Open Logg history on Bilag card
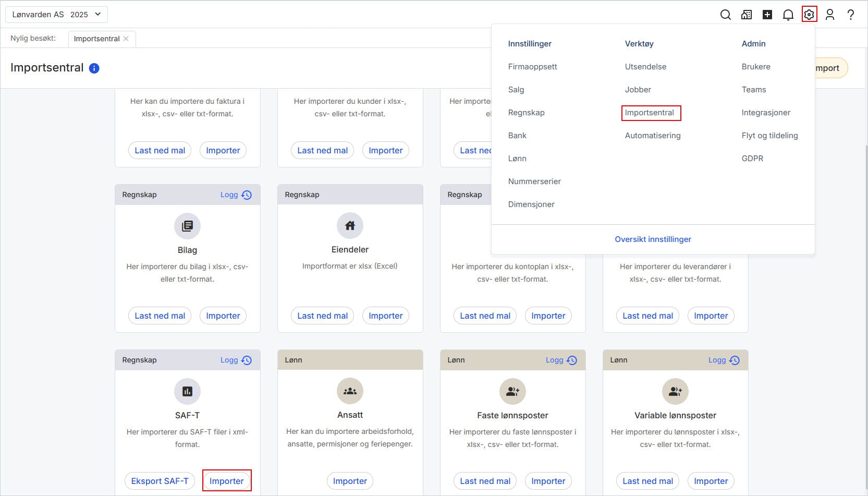This screenshot has width=868, height=496. (236, 195)
